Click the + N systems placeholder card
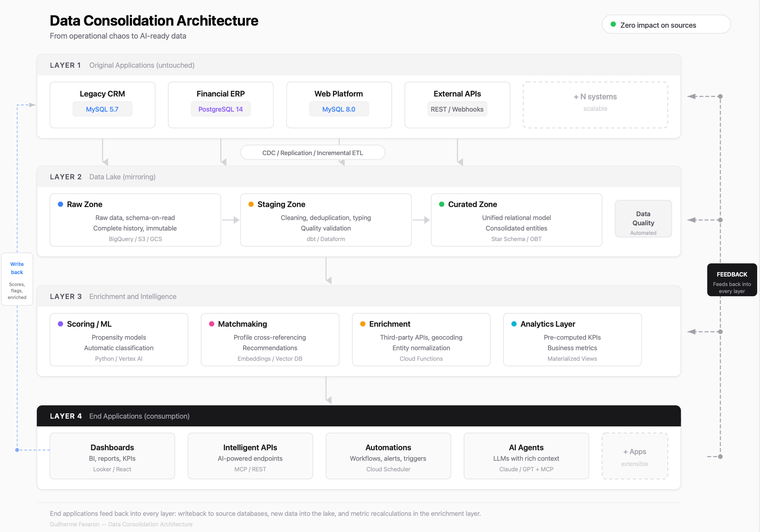Viewport: 760px width, 532px height. pos(595,105)
